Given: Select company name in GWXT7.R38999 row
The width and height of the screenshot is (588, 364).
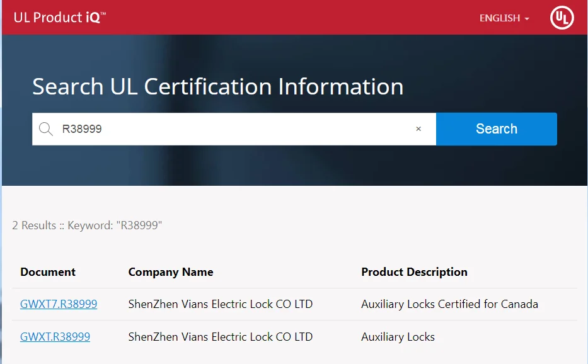Looking at the screenshot, I should 221,304.
